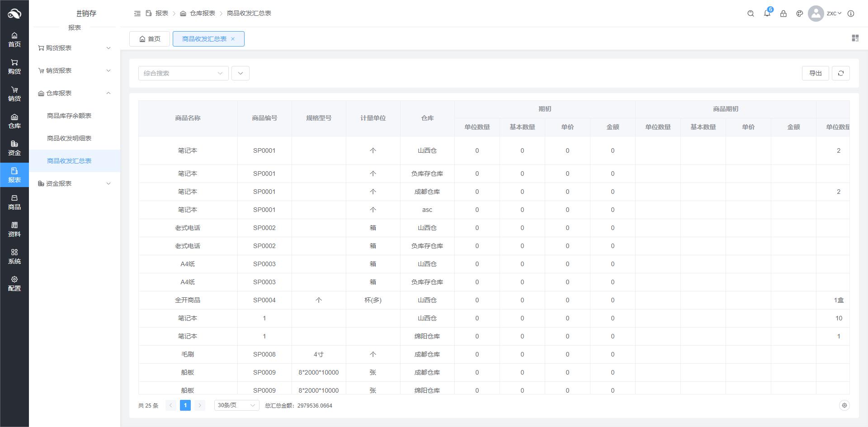The height and width of the screenshot is (427, 868).
Task: Collapse the 仓库报表 menu group
Action: [x=75, y=93]
